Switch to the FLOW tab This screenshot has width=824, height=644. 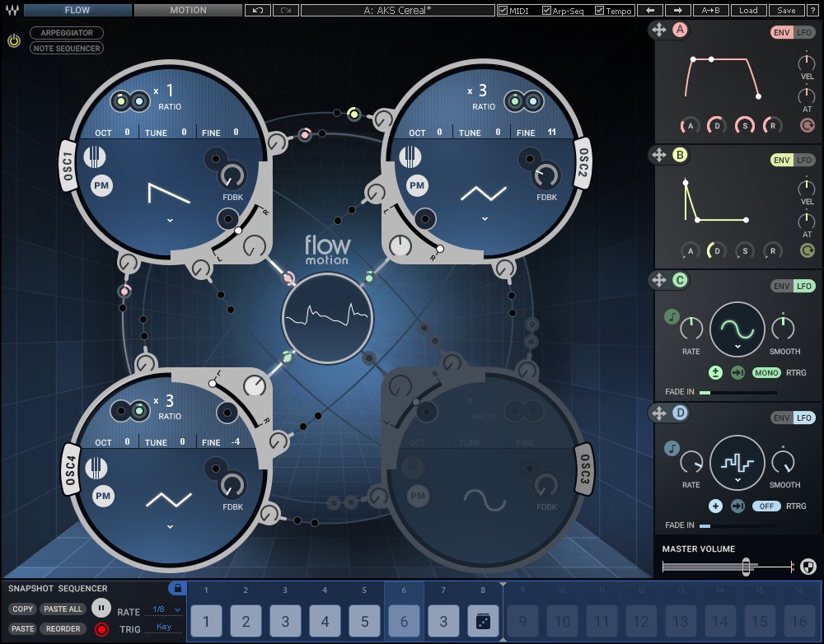pos(77,10)
